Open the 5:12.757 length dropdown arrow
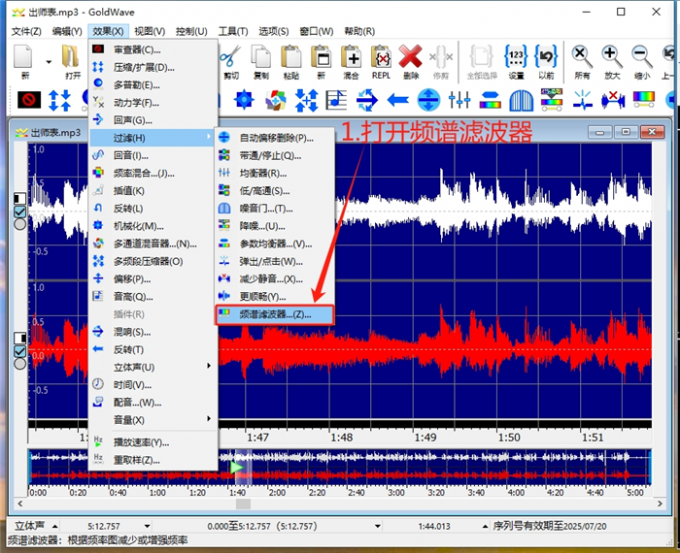Viewport: 680px width, 553px height. click(147, 526)
